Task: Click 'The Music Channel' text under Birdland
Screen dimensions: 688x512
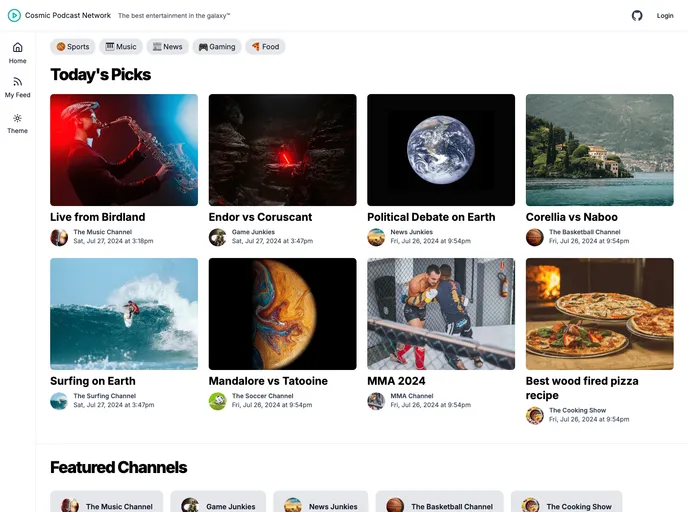Action: point(103,232)
